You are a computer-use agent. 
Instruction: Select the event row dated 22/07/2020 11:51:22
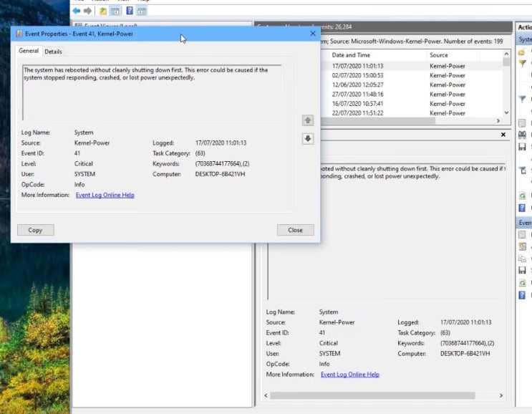(x=411, y=113)
